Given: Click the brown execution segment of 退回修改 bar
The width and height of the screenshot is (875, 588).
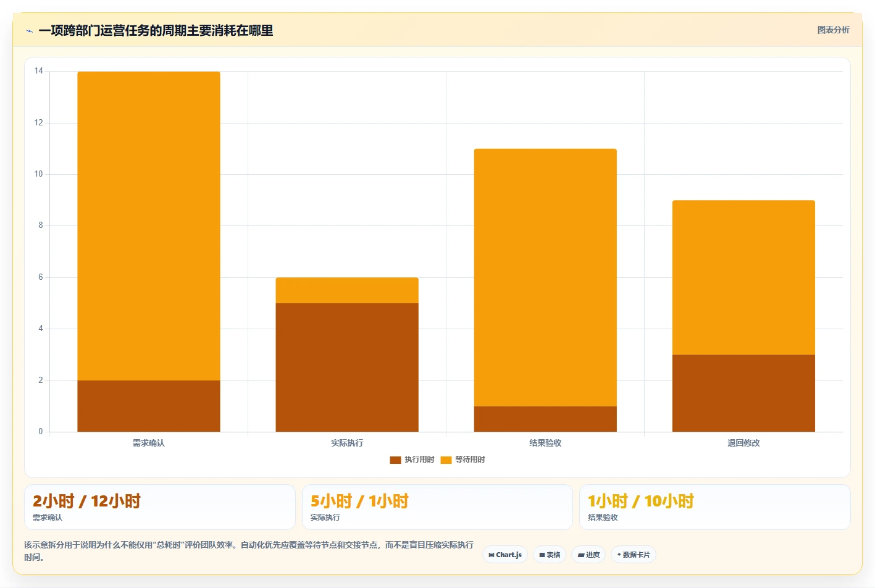Looking at the screenshot, I should pyautogui.click(x=743, y=393).
